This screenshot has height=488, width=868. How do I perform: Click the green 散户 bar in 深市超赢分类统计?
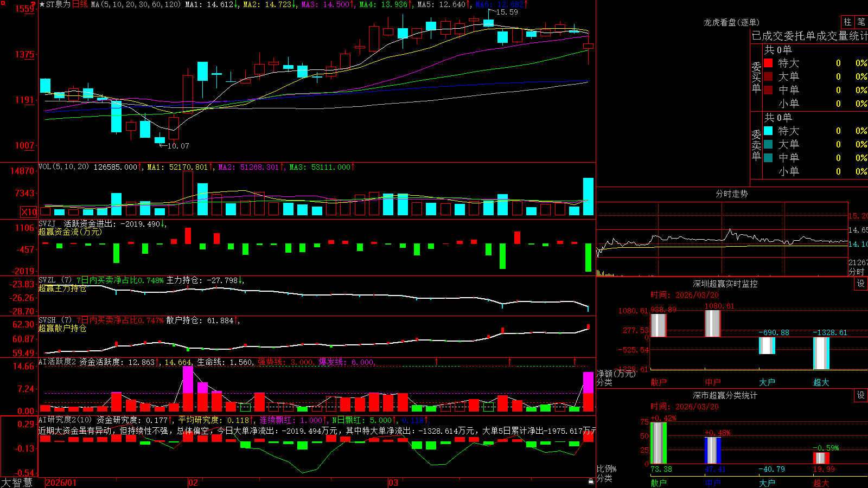(x=659, y=443)
